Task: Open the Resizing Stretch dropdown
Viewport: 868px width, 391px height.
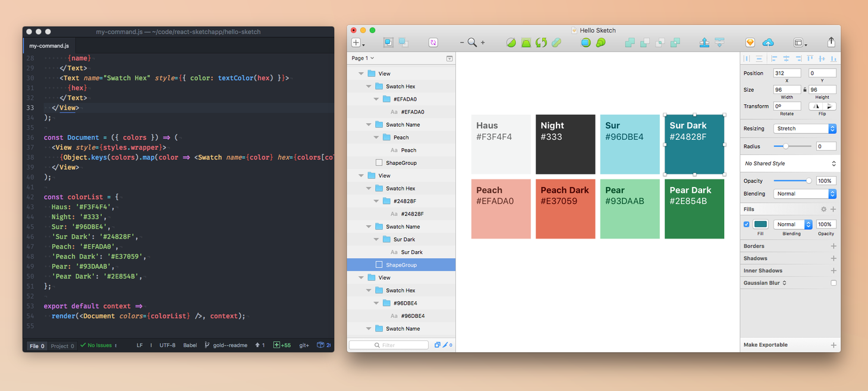Action: point(805,129)
